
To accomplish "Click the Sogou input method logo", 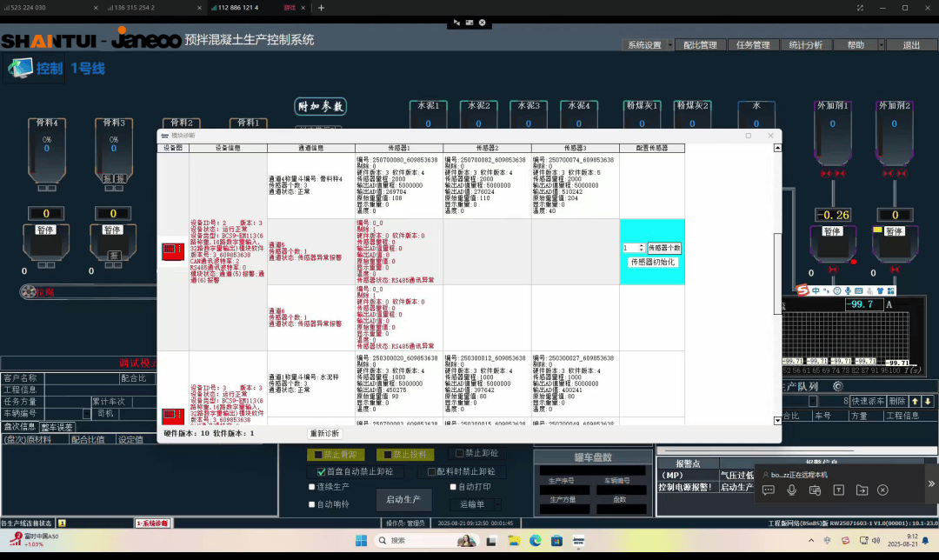I will 803,290.
